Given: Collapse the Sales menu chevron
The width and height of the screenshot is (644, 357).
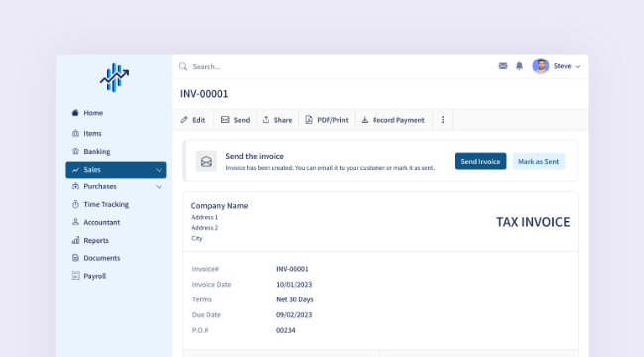Looking at the screenshot, I should (x=159, y=170).
